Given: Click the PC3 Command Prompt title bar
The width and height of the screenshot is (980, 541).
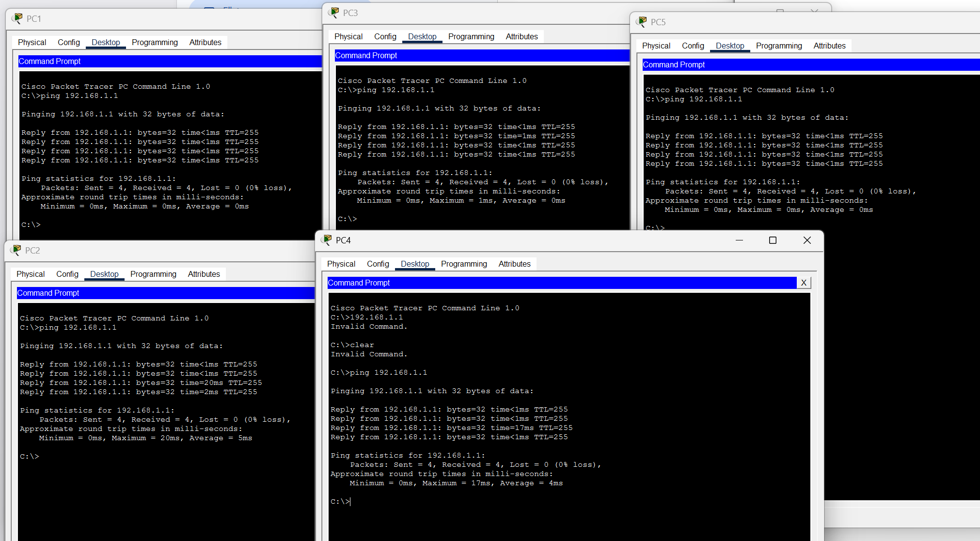Looking at the screenshot, I should [482, 55].
